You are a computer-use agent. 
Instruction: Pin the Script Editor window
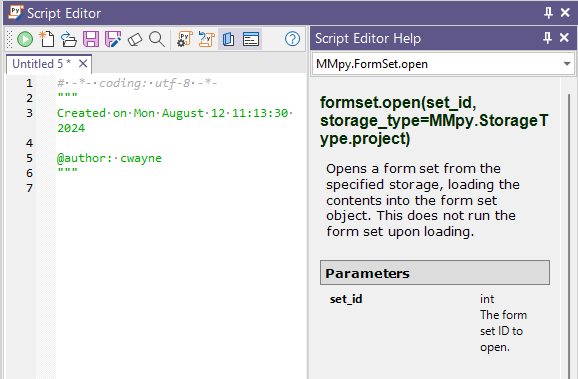[x=548, y=13]
